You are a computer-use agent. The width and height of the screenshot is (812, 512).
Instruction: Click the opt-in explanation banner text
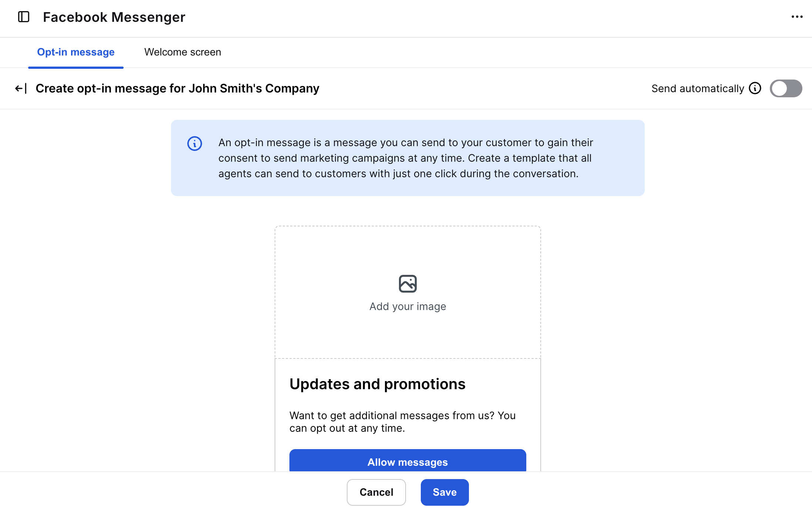(405, 158)
